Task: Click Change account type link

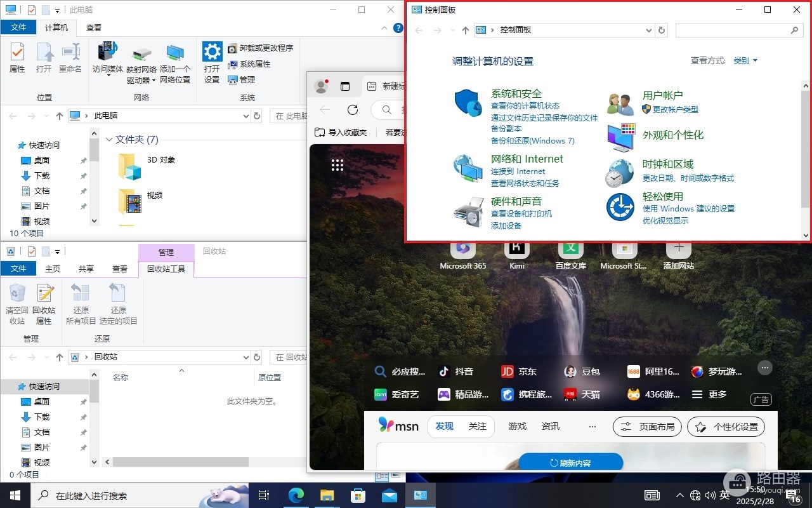Action: (x=676, y=109)
